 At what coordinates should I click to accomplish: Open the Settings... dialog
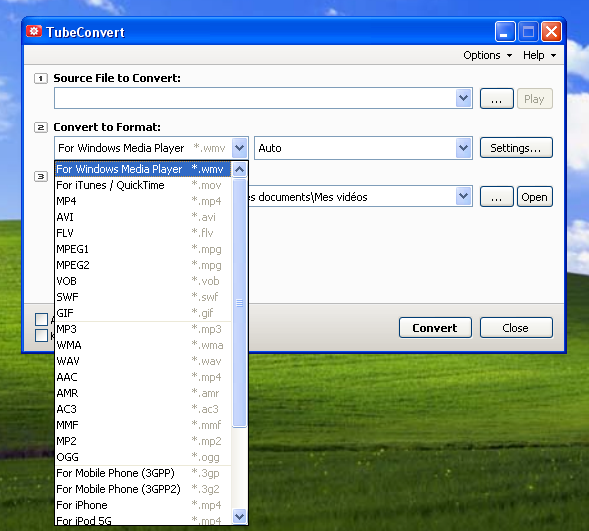point(516,148)
